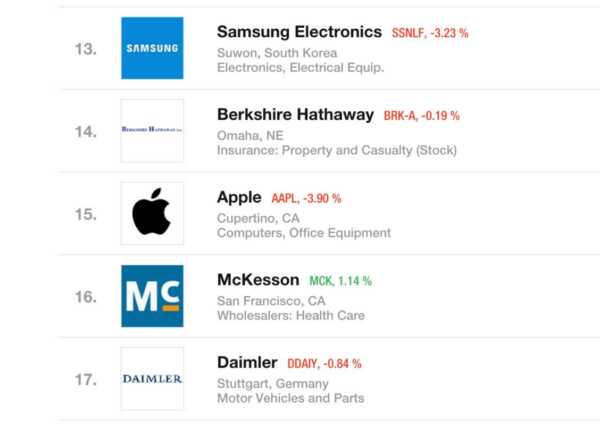Open the Samsung Electronics company name
600x426 pixels.
pos(299,32)
